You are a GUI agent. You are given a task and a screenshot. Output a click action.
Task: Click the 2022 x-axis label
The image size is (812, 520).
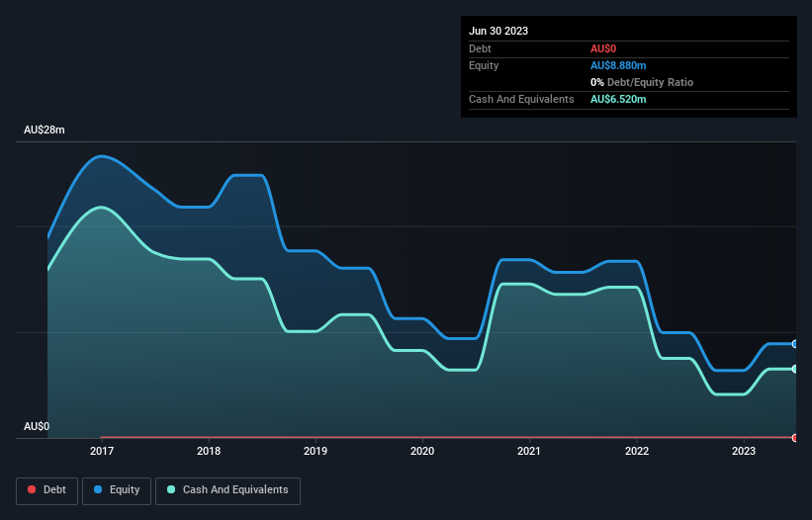pos(637,451)
